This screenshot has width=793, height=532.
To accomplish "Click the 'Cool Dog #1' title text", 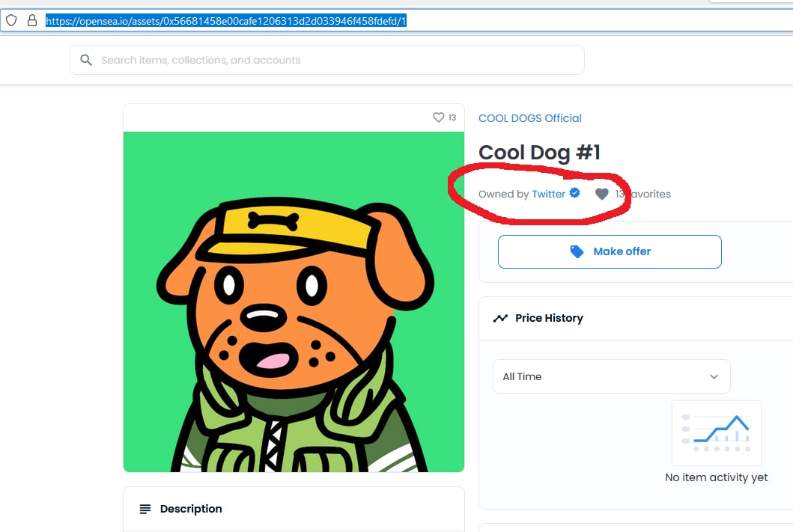I will pyautogui.click(x=539, y=153).
